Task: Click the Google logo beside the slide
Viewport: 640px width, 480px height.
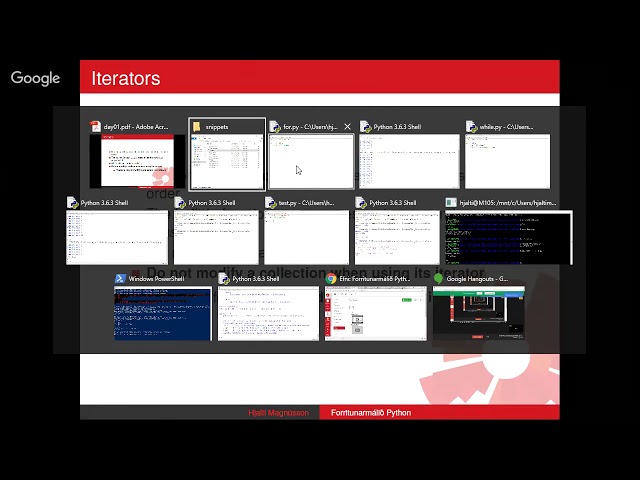Action: click(36, 78)
